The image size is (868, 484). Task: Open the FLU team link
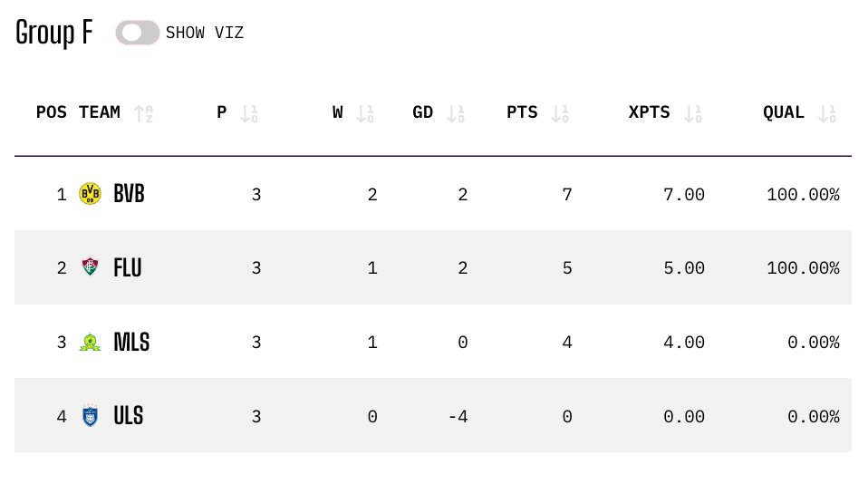click(128, 268)
